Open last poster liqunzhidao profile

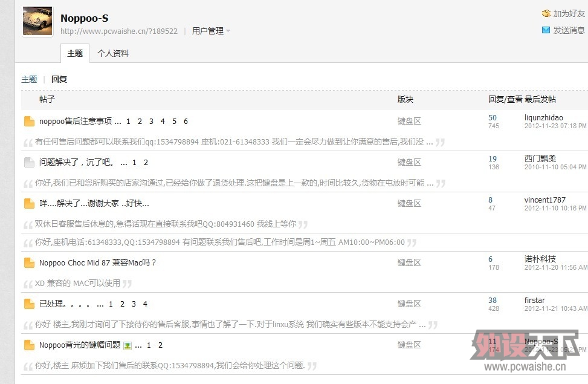click(544, 118)
